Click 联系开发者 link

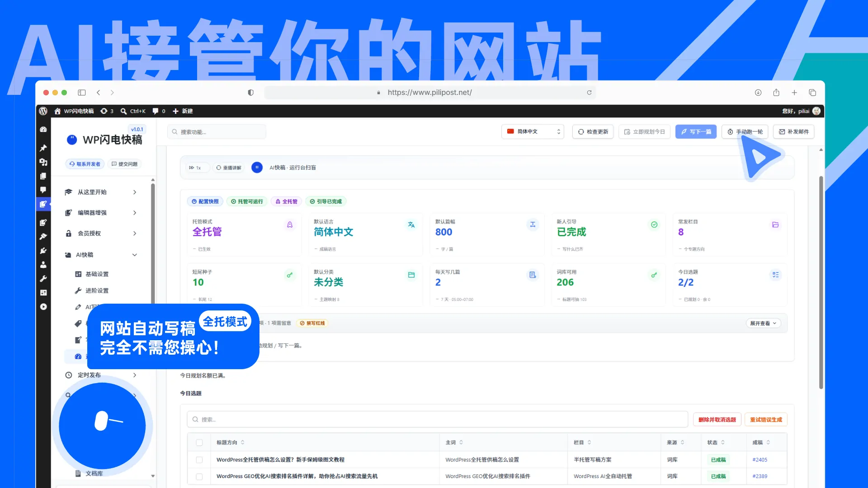click(x=85, y=164)
